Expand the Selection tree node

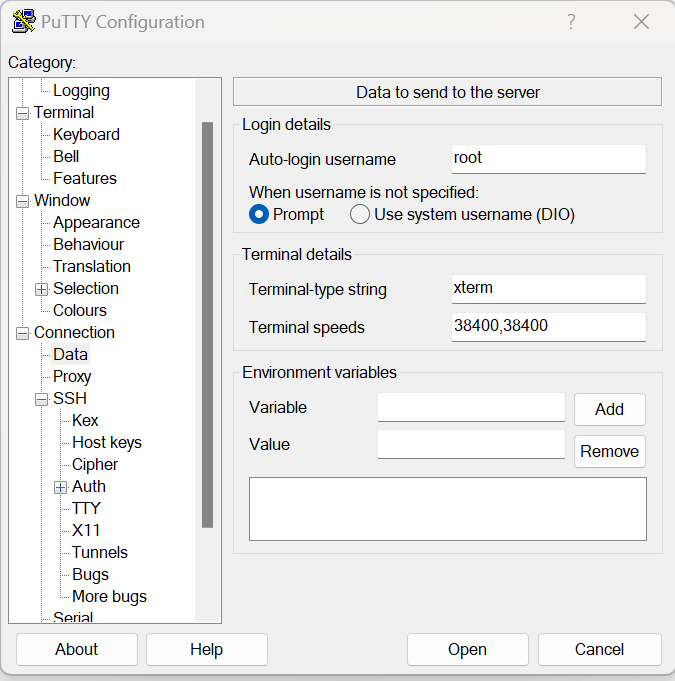[x=41, y=289]
